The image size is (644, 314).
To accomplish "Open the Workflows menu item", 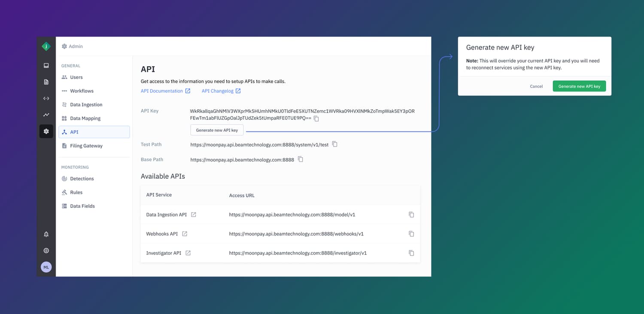I will coord(94,91).
